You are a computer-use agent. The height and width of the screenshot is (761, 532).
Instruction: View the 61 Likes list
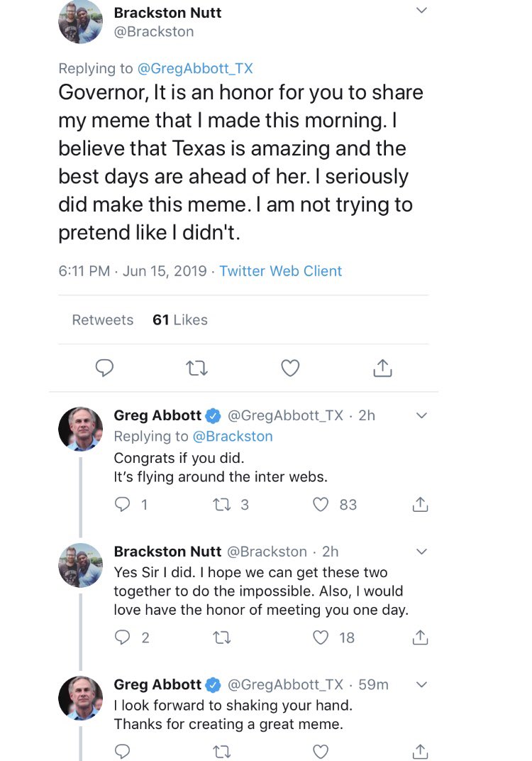pyautogui.click(x=180, y=320)
